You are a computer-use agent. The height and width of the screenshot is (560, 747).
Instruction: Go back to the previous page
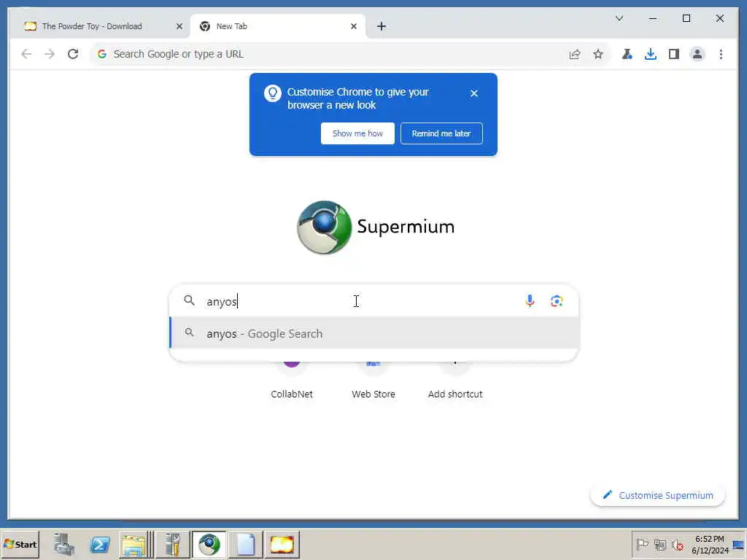pos(27,54)
